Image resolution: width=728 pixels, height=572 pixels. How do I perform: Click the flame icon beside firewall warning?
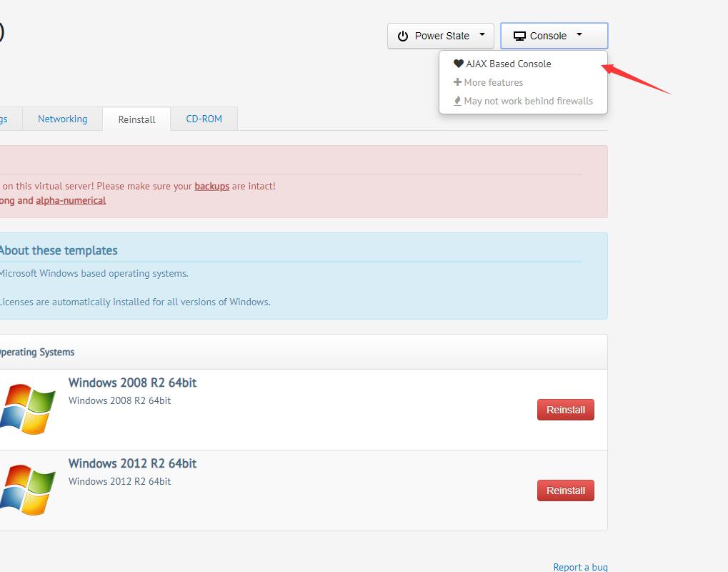pyautogui.click(x=458, y=101)
